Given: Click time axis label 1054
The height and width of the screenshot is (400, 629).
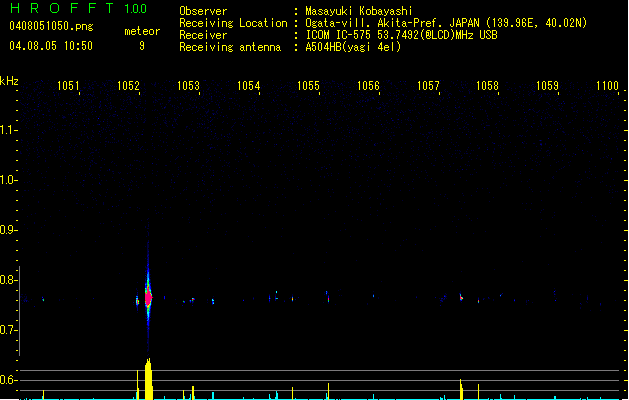Looking at the screenshot, I should tap(248, 85).
